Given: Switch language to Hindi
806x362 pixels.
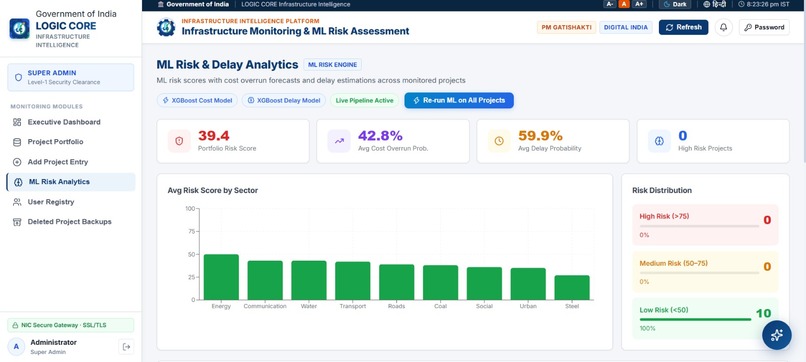Looking at the screenshot, I should tap(715, 4).
